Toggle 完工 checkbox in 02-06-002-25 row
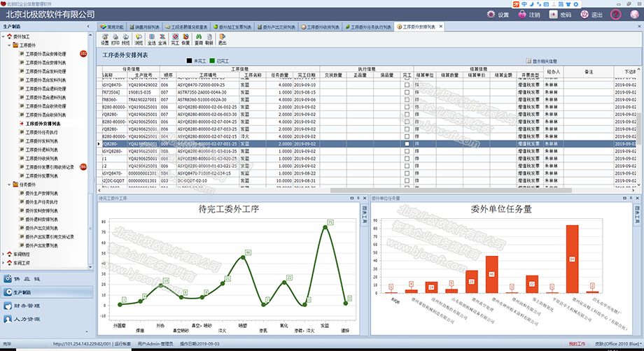644x351 pixels. [x=407, y=107]
